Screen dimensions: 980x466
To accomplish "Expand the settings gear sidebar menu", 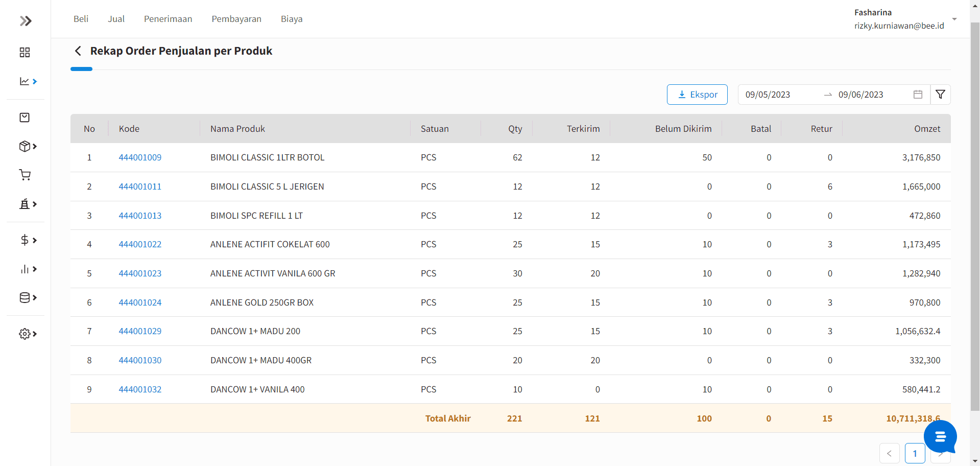I will click(x=28, y=334).
